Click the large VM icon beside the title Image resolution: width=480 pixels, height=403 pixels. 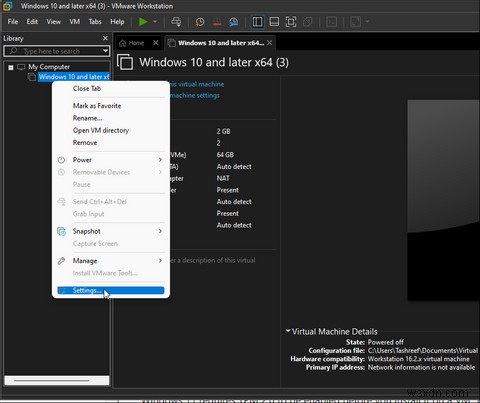tap(125, 62)
